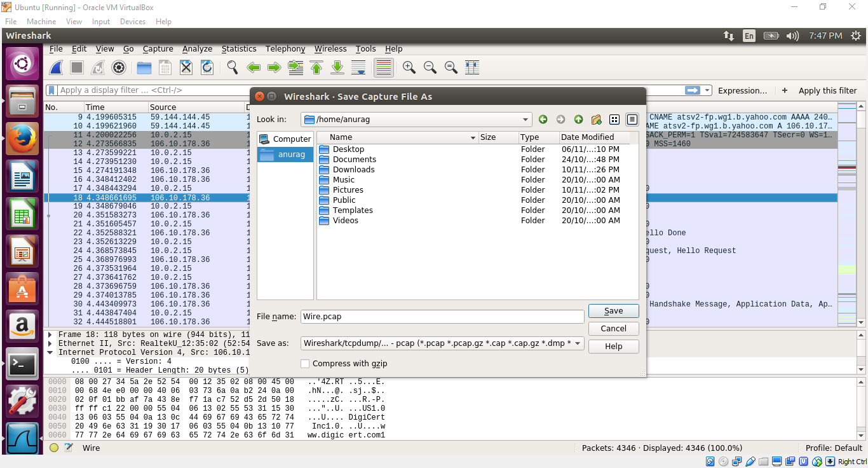
Task: Select the Downloads folder
Action: click(x=353, y=170)
